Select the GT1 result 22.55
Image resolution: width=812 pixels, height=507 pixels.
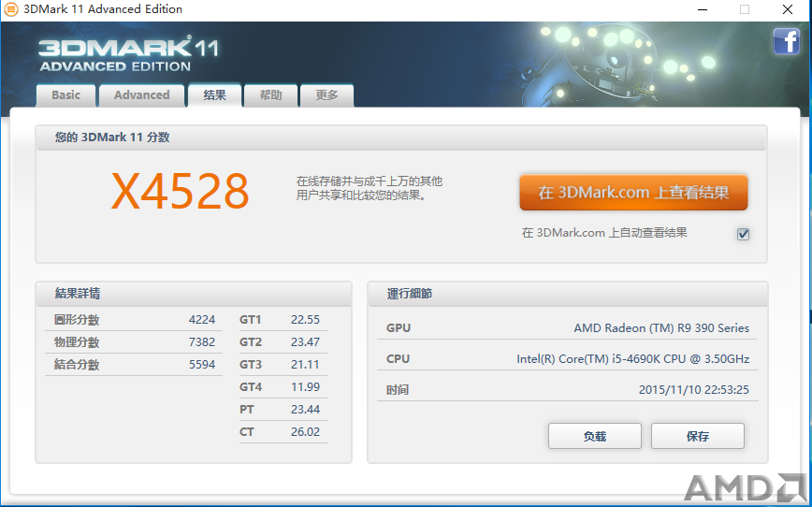point(306,320)
